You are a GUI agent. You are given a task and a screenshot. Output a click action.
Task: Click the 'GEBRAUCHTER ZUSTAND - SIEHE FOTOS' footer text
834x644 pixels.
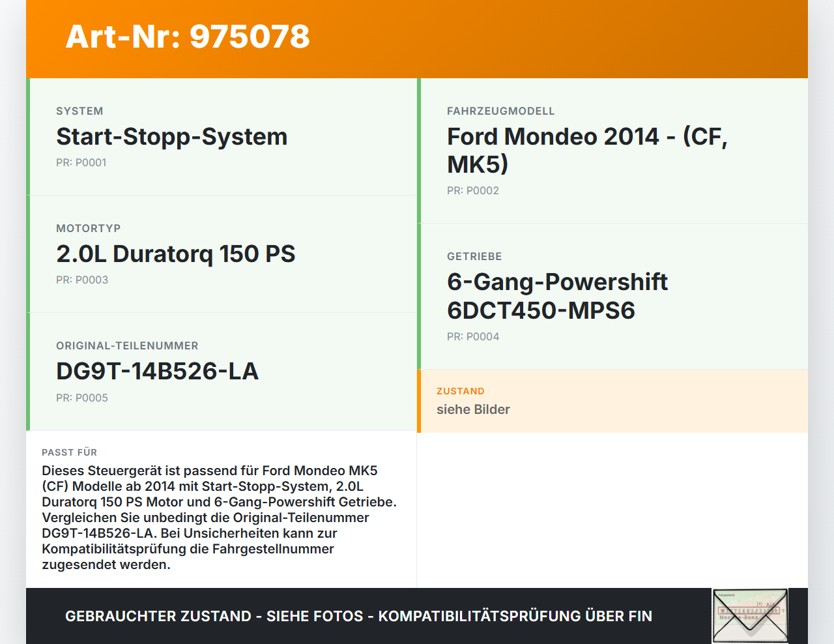click(x=358, y=616)
